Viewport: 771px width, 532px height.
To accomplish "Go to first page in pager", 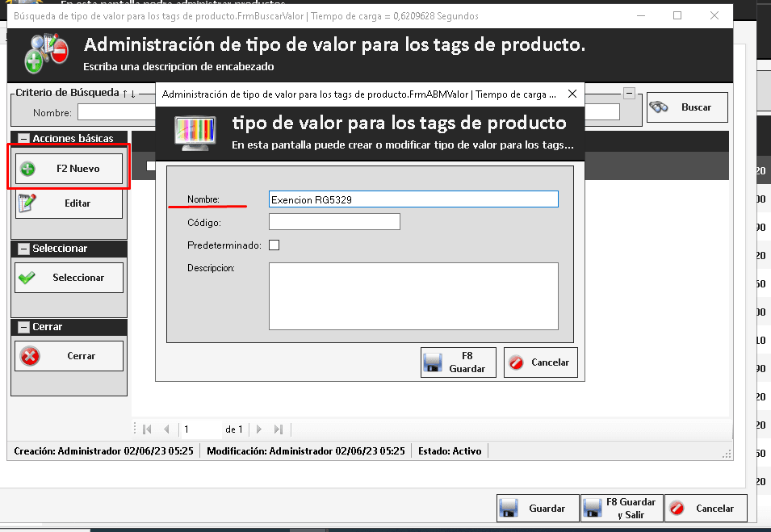I will [x=147, y=429].
